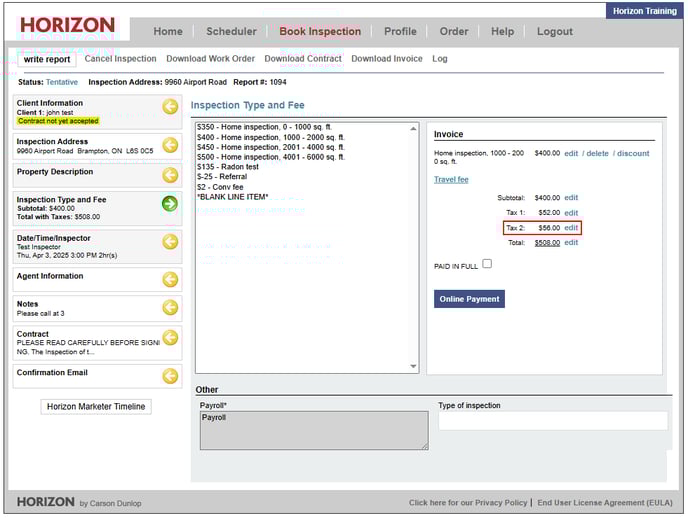This screenshot has height=518, width=688.
Task: Select the $135 Radon test fee item
Action: point(227,166)
